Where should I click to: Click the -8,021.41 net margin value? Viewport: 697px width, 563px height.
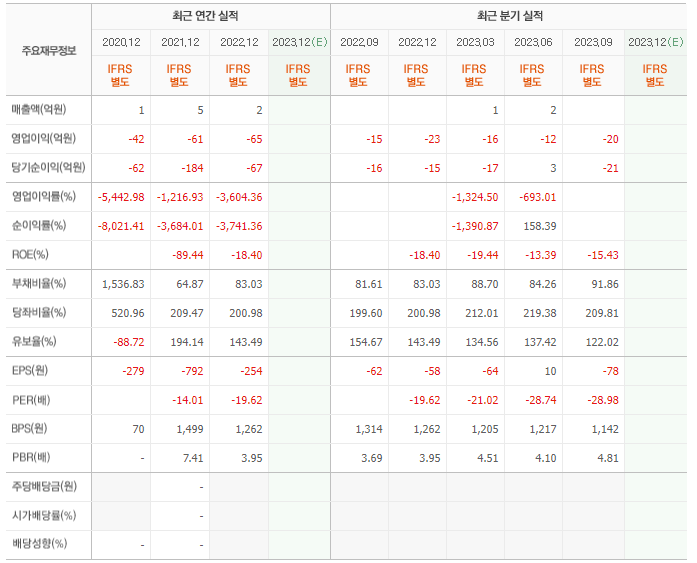pos(121,226)
